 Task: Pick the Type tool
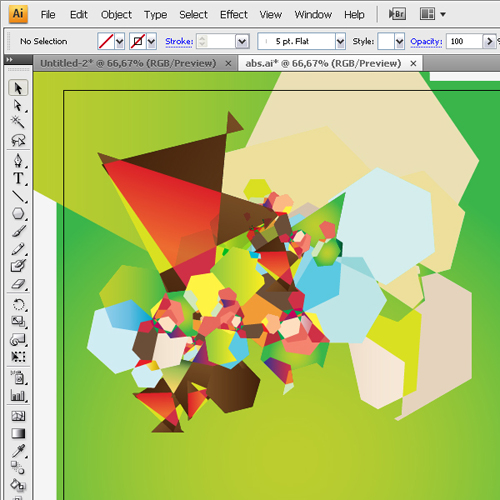[18, 178]
